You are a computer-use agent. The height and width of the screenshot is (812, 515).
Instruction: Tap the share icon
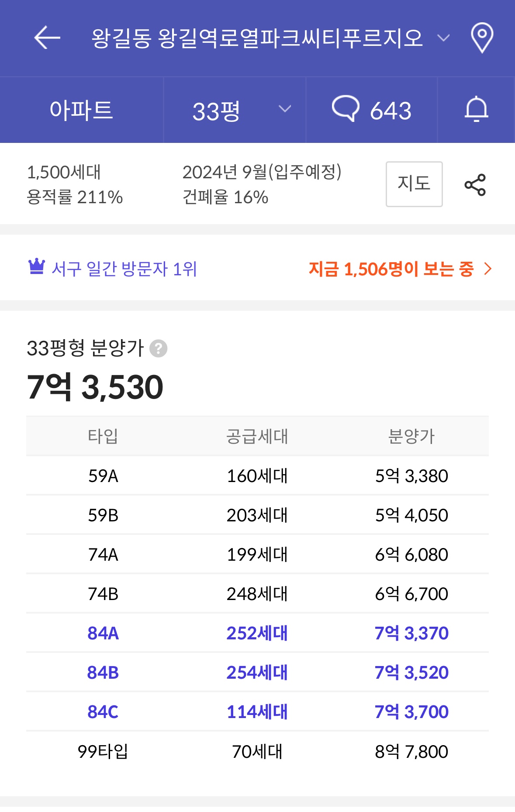coord(475,184)
